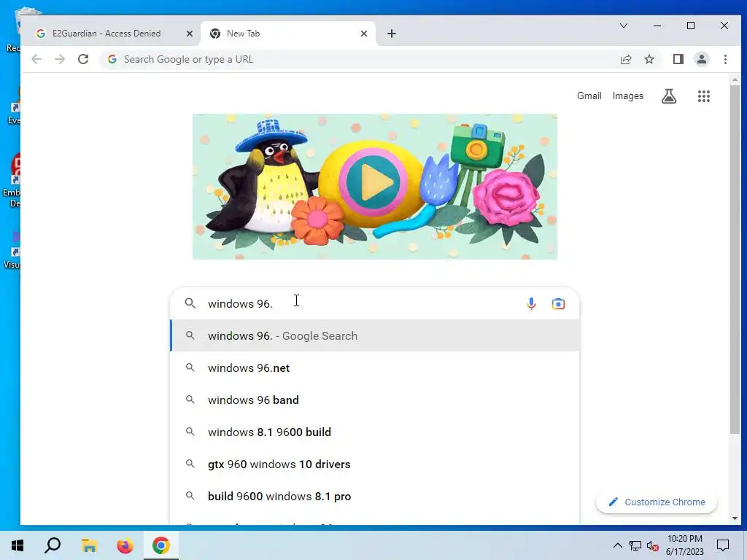Open File Explorer from taskbar
Image resolution: width=747 pixels, height=560 pixels.
pyautogui.click(x=89, y=545)
